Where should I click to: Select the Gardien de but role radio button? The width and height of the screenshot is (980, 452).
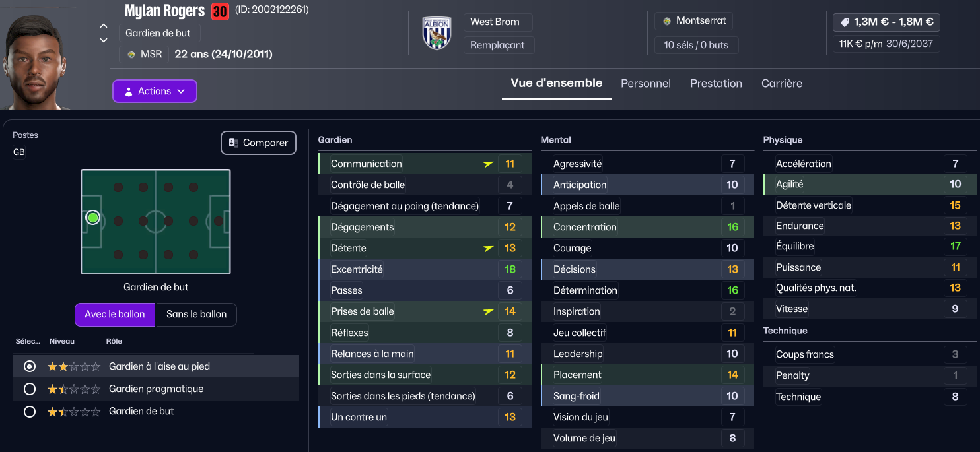click(29, 411)
